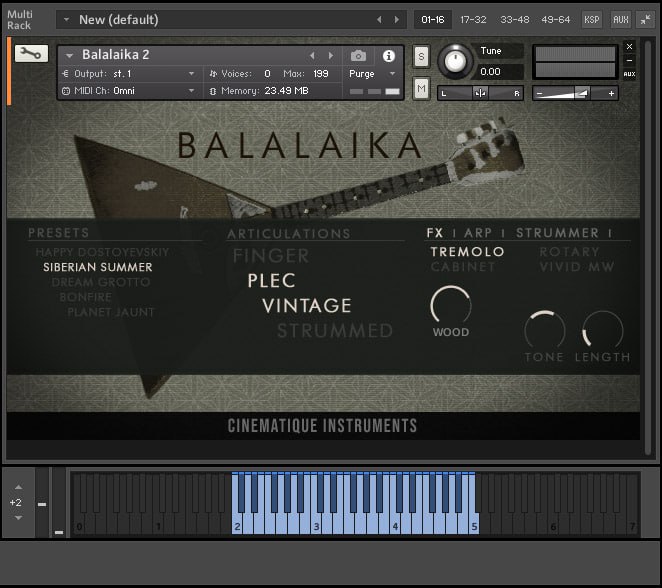This screenshot has width=662, height=588.
Task: Decrease volume with the minus sign on volume slider
Action: pos(539,93)
